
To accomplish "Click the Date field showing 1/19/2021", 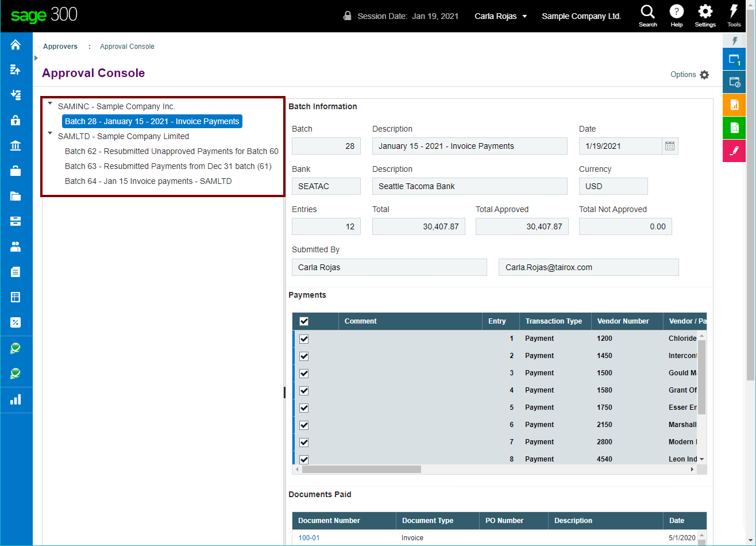I will tap(621, 146).
